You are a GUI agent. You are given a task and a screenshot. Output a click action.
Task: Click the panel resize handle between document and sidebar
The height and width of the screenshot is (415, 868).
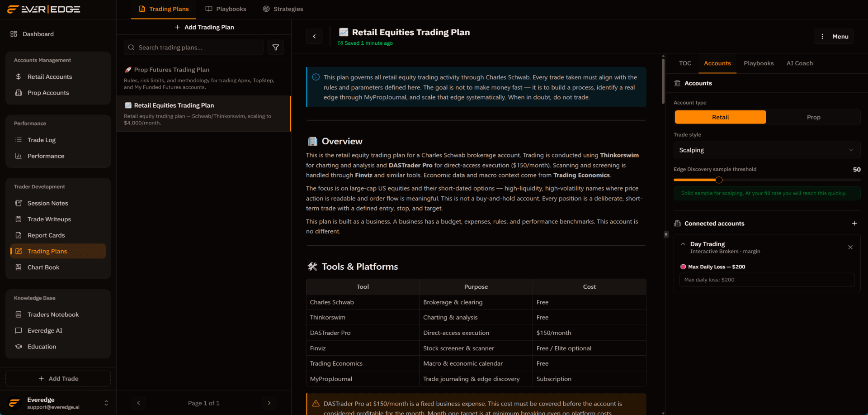pos(666,234)
